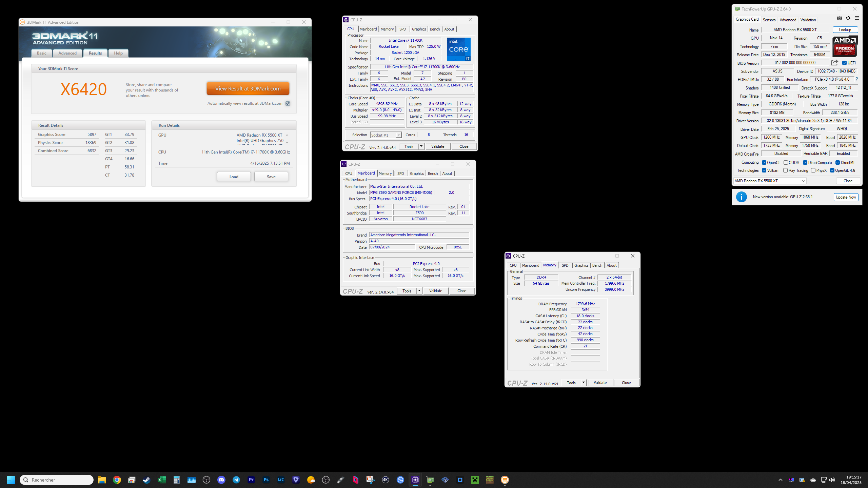Toggle automatically view results at 3DMark.com
The height and width of the screenshot is (488, 868).
288,103
